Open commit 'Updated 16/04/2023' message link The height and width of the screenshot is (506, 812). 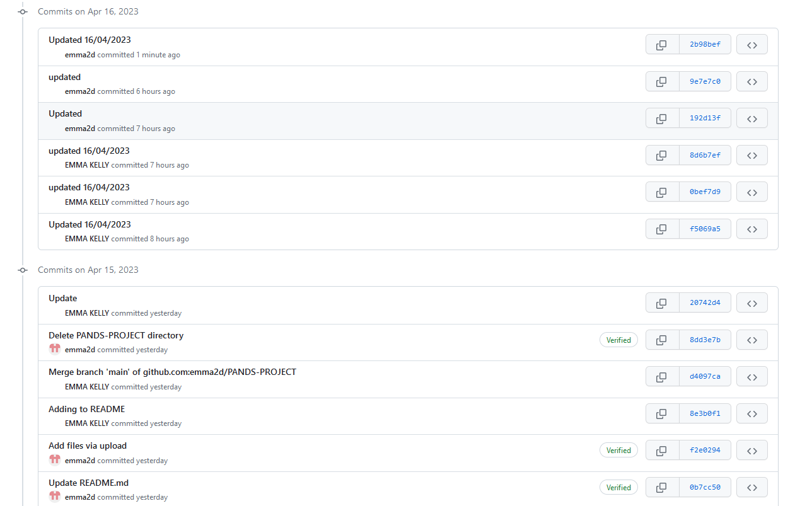point(90,39)
